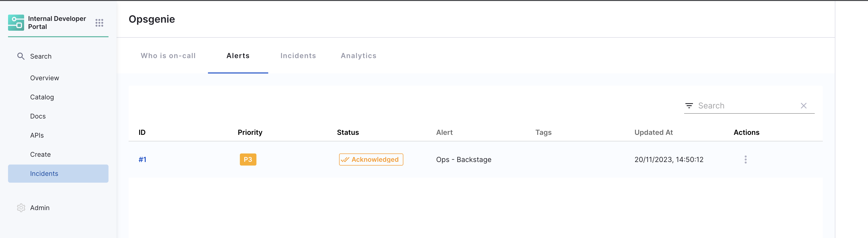Screen dimensions: 868x238
Task: Click the search magnifier icon in sidebar
Action: [x=21, y=56]
